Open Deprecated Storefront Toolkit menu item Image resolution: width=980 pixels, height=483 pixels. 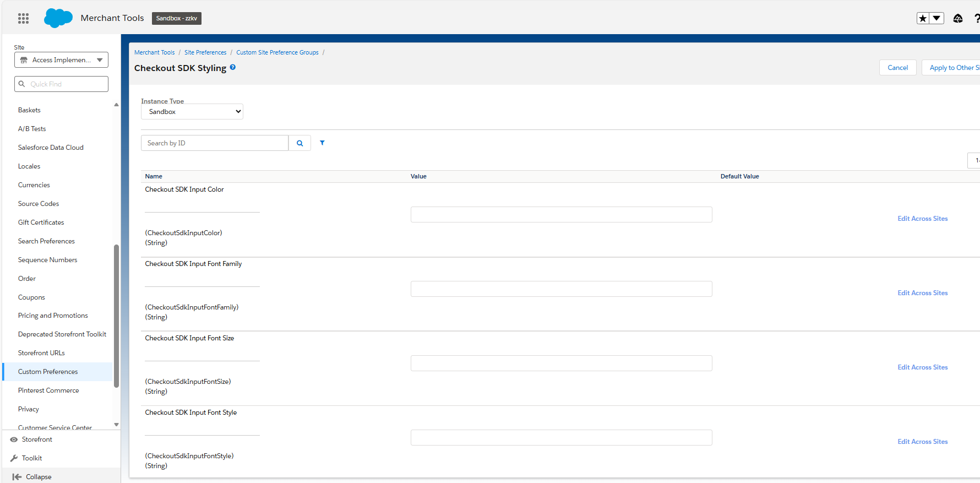coord(62,334)
